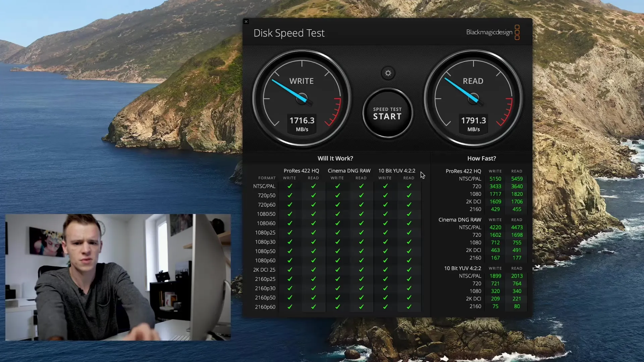Click the 2160p60 format row label
This screenshot has height=362, width=644.
click(x=265, y=307)
